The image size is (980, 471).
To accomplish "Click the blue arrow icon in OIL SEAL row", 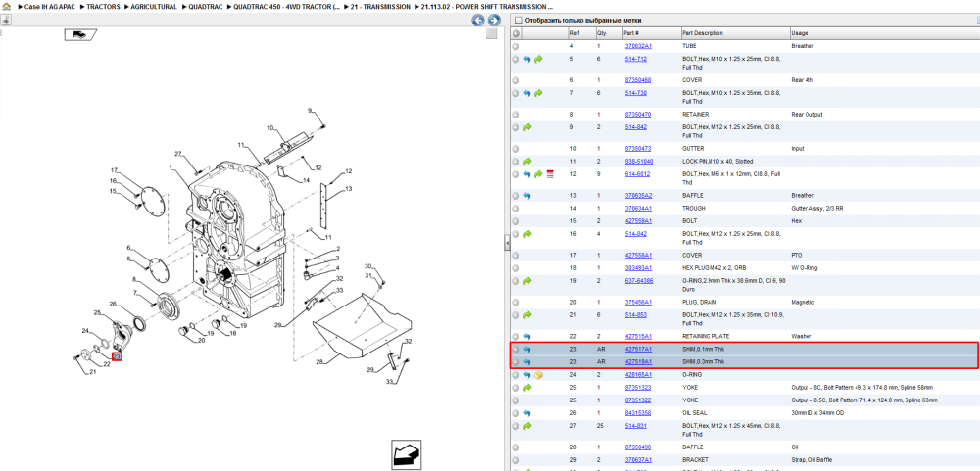I will (527, 413).
